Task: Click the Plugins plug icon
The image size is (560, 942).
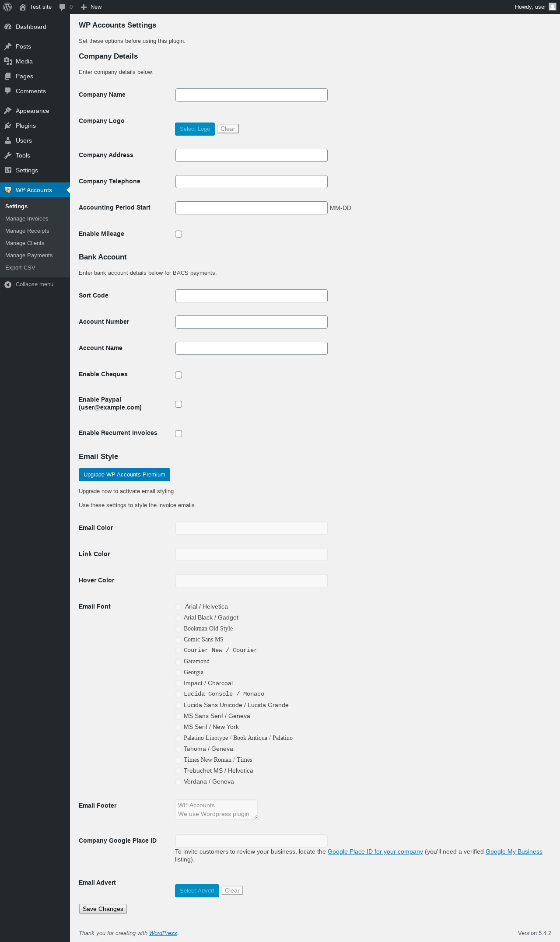Action: [8, 126]
